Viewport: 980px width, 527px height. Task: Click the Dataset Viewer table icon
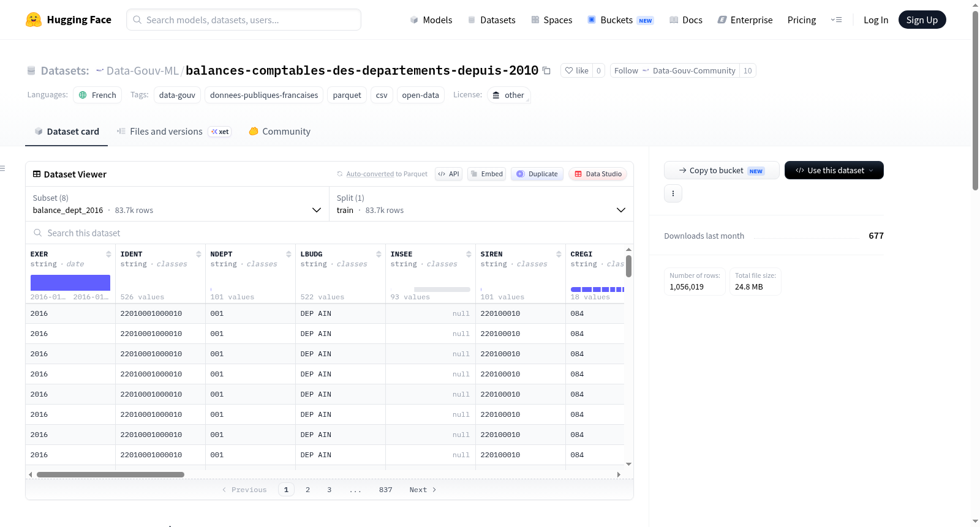click(x=37, y=174)
